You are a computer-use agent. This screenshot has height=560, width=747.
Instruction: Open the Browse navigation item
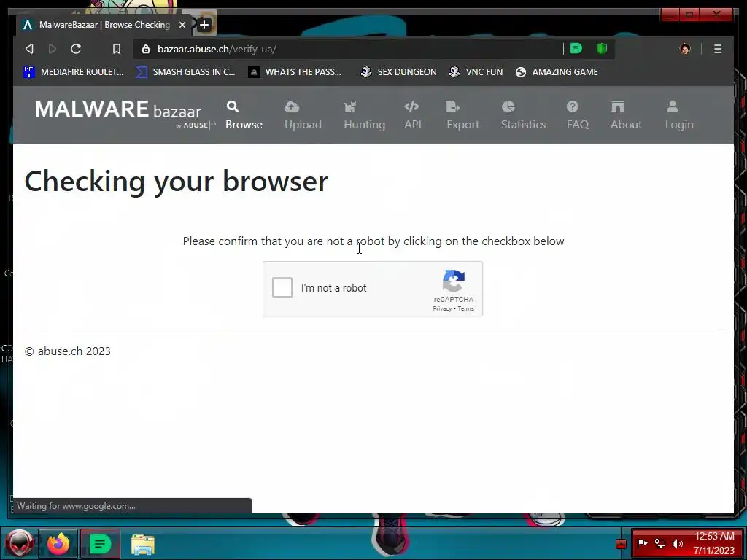coord(244,115)
